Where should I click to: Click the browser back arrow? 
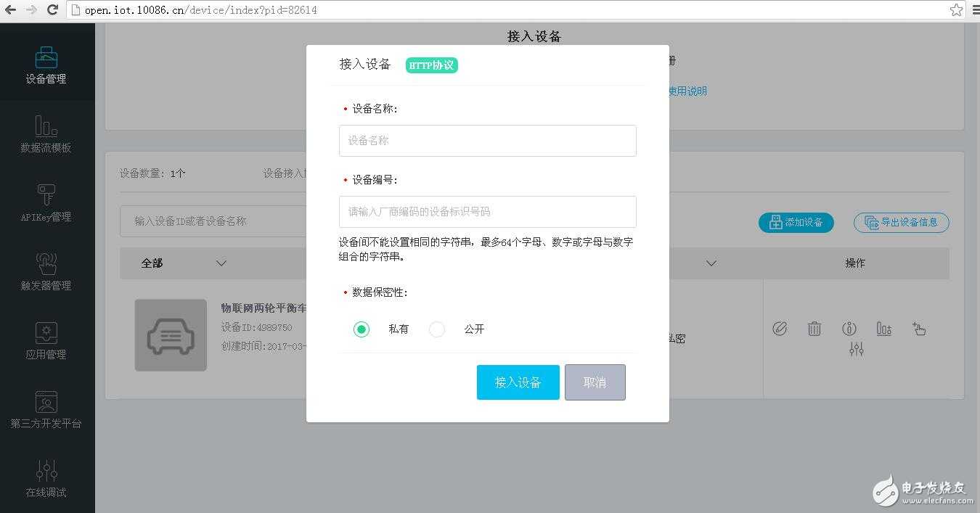(x=10, y=9)
